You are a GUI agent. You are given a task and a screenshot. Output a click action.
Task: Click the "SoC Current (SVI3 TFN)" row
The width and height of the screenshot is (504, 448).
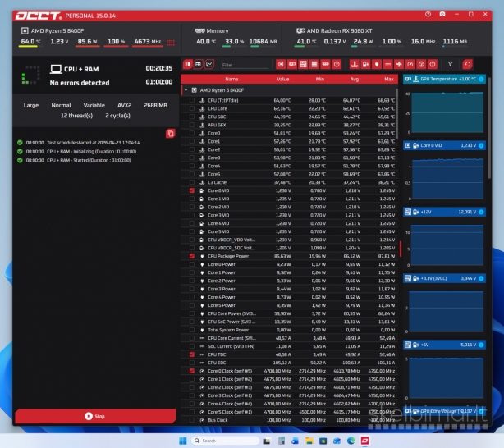click(289, 346)
